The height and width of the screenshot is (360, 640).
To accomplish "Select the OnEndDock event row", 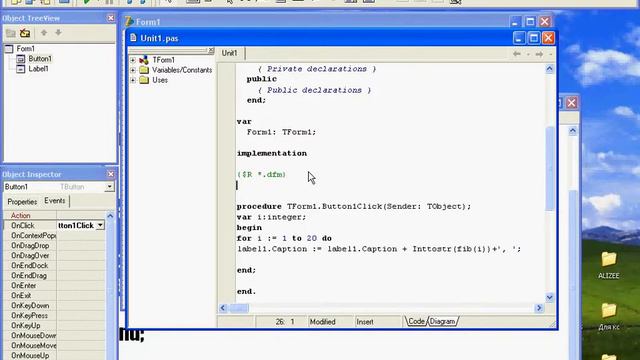I will tap(54, 266).
